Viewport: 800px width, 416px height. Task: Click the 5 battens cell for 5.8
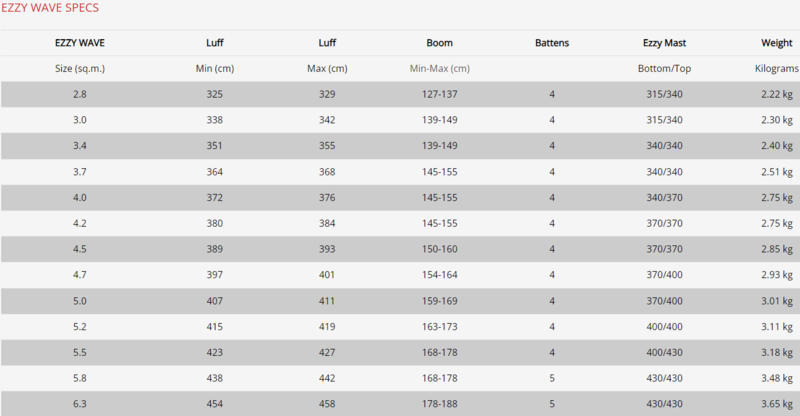coord(552,378)
